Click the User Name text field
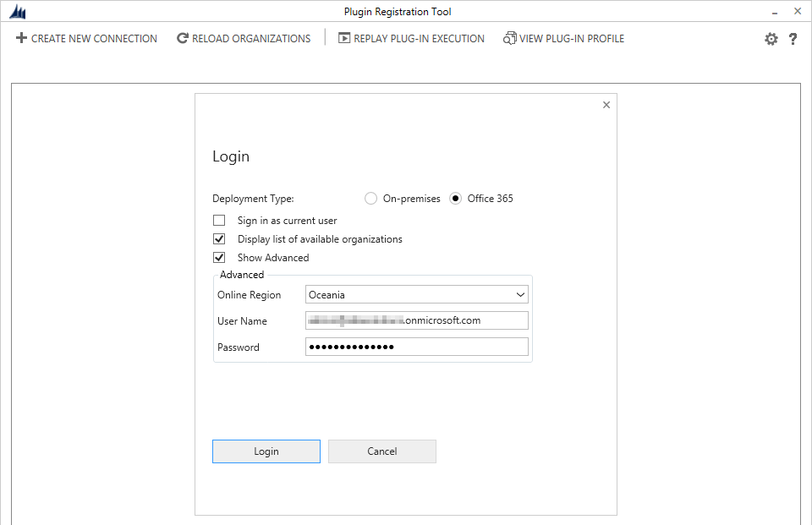Image resolution: width=812 pixels, height=525 pixels. (x=416, y=320)
